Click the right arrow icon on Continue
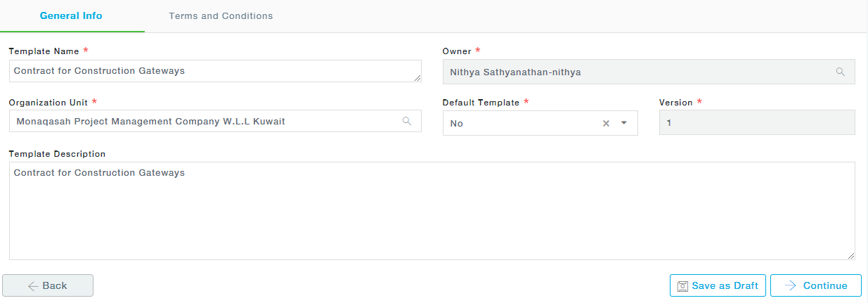Screen dimensions: 868x303 791,285
